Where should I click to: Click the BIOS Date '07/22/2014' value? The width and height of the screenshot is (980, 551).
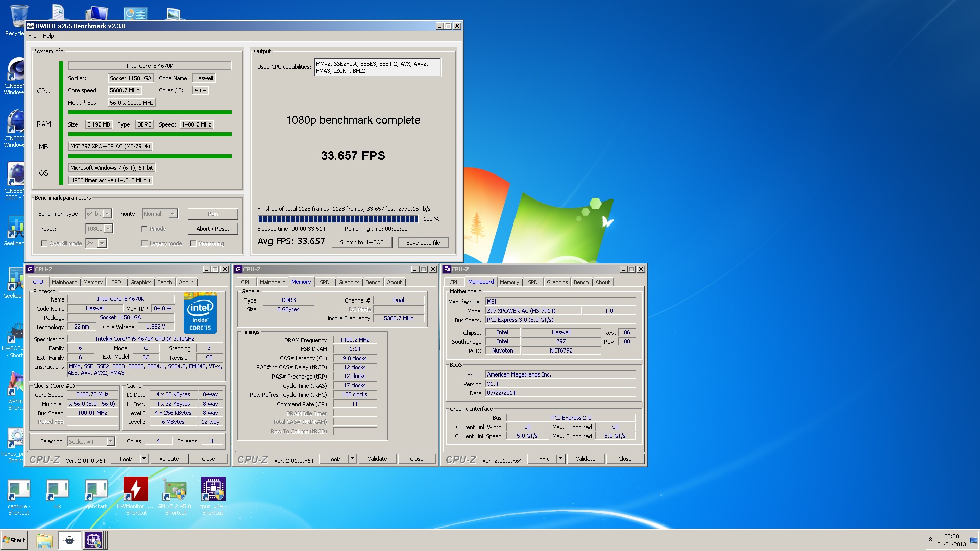560,393
